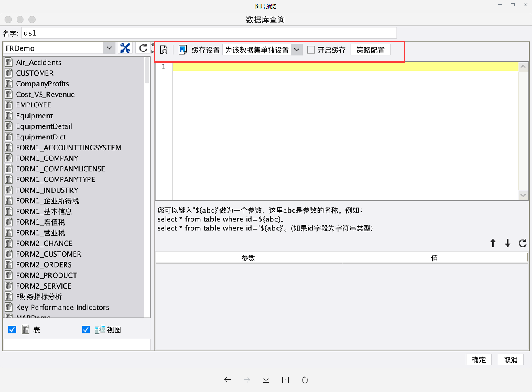Uncheck the 表 tables checkbox

pyautogui.click(x=12, y=330)
